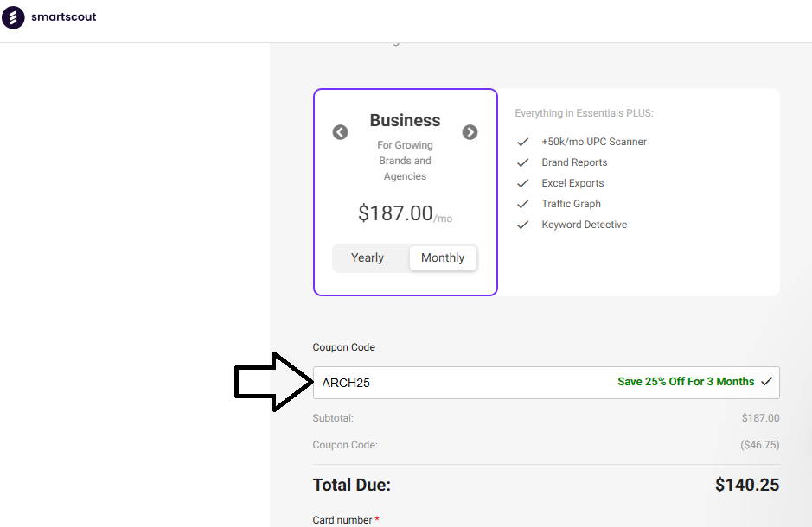Go to previous plan with left arrow
This screenshot has height=527, width=812.
click(340, 132)
